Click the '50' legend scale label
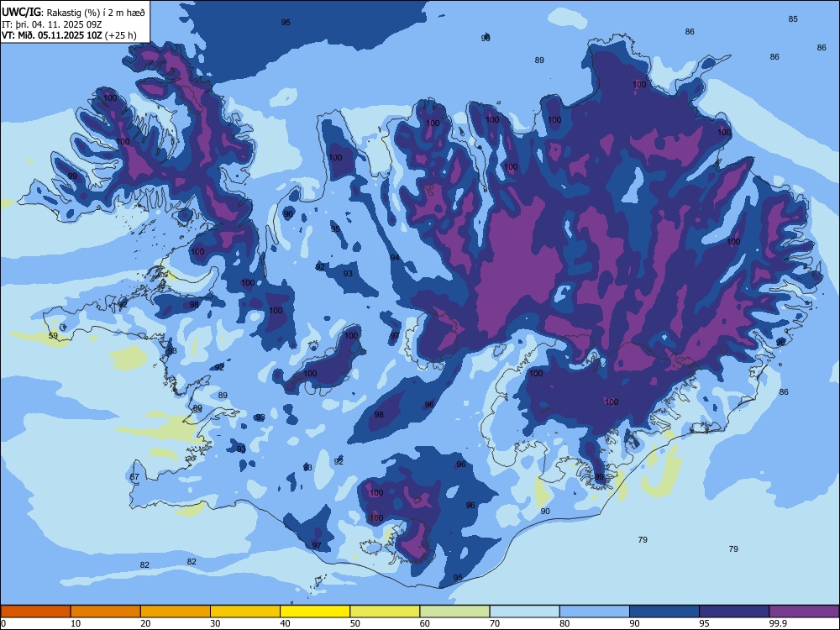This screenshot has width=840, height=630. click(355, 623)
